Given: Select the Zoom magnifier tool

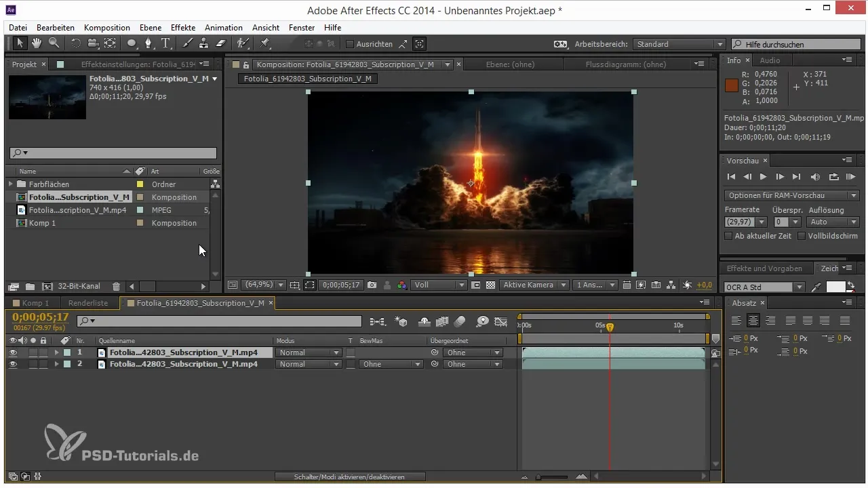Looking at the screenshot, I should coord(53,43).
